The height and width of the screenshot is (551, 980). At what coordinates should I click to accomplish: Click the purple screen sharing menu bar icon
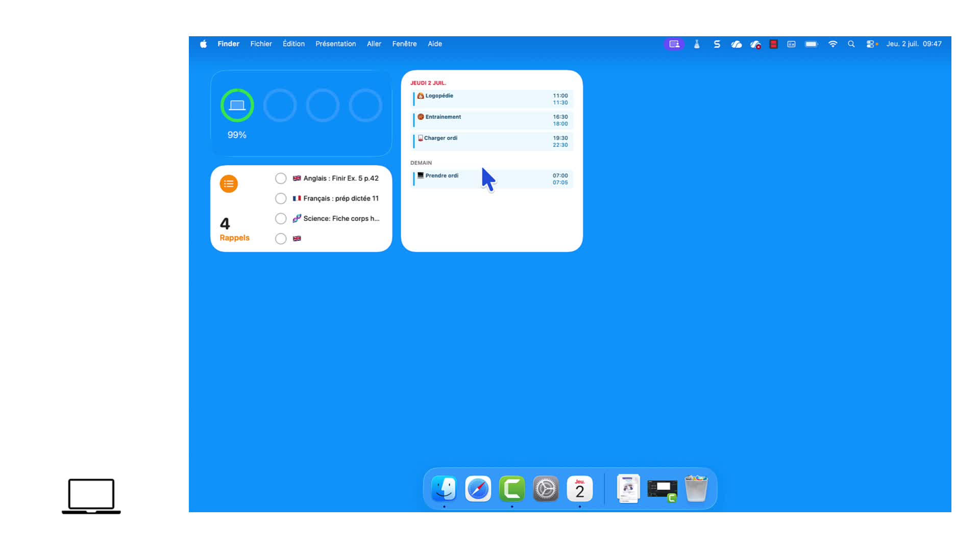pos(674,44)
